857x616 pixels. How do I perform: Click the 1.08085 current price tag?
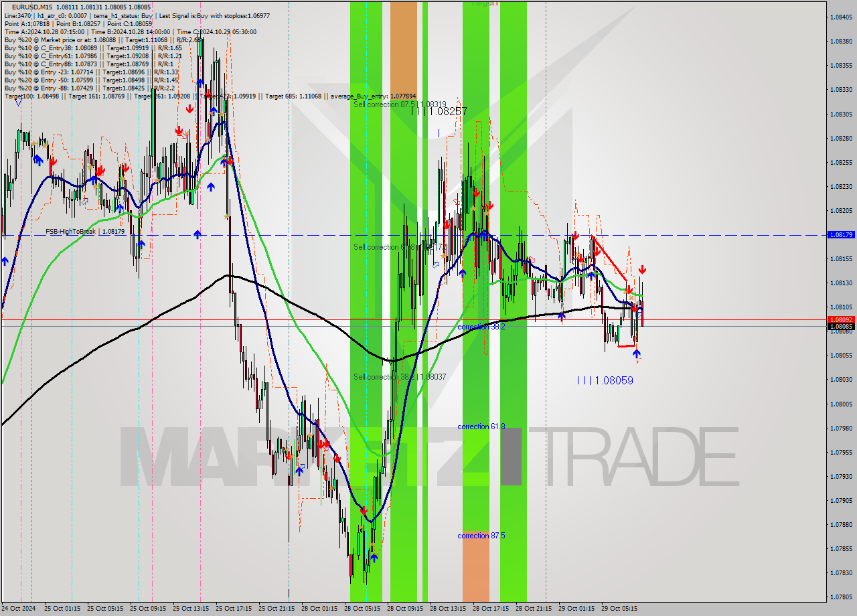click(841, 327)
